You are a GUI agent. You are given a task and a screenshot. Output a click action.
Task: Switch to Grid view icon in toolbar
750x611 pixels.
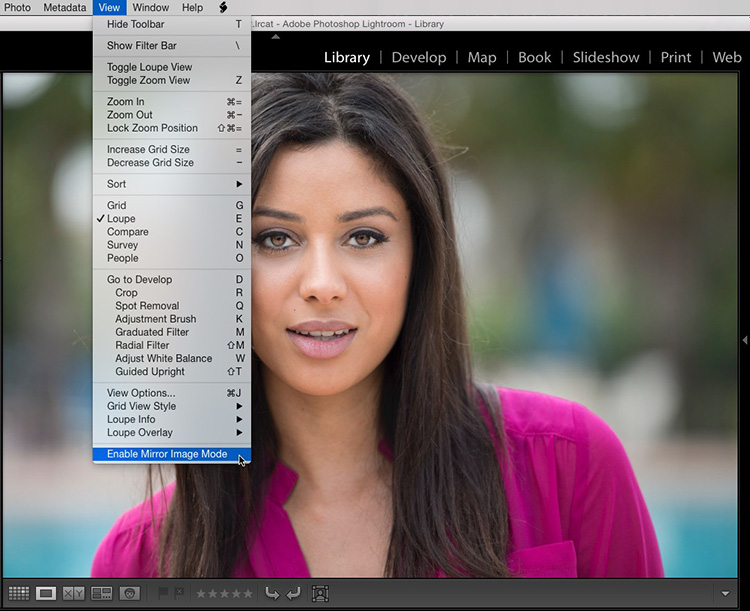pyautogui.click(x=19, y=593)
